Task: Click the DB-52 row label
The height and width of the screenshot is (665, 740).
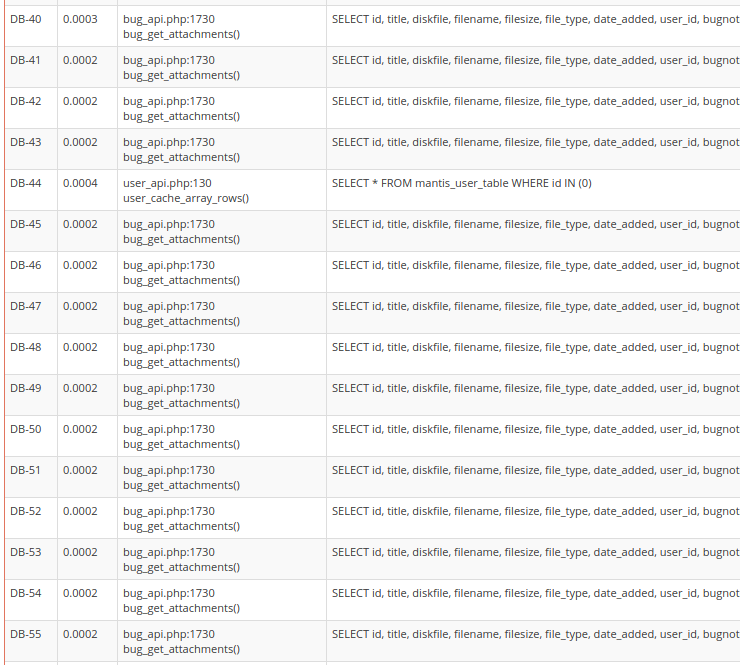Action: pos(26,511)
